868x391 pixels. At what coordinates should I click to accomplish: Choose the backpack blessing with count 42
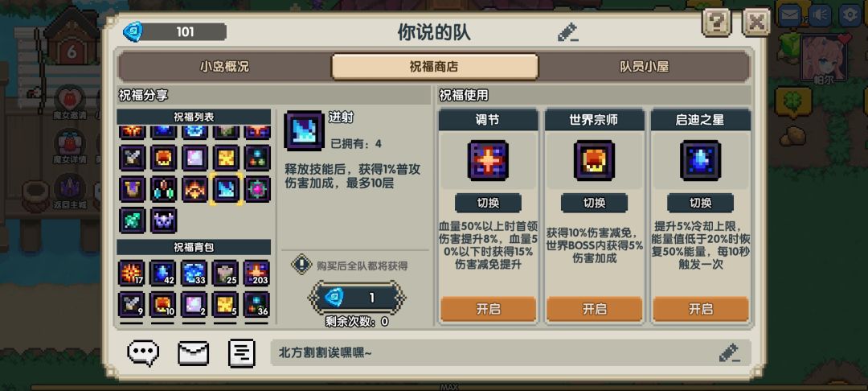[163, 273]
